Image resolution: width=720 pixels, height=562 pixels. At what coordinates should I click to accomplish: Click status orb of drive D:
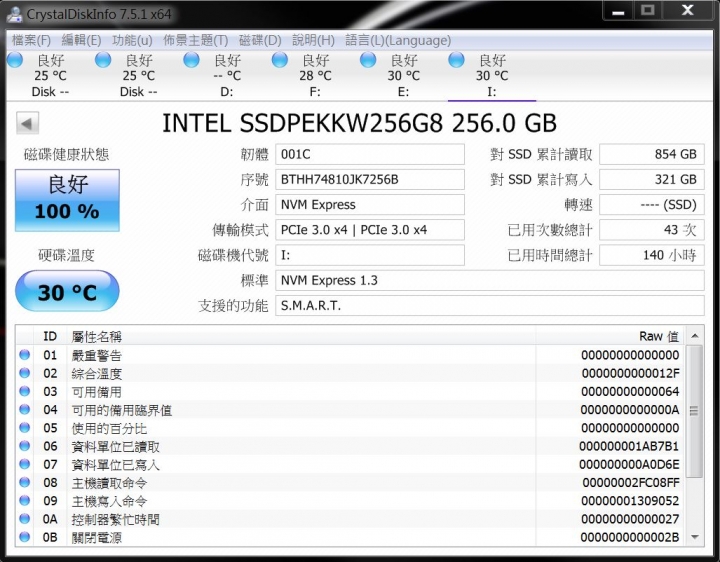coord(191,60)
